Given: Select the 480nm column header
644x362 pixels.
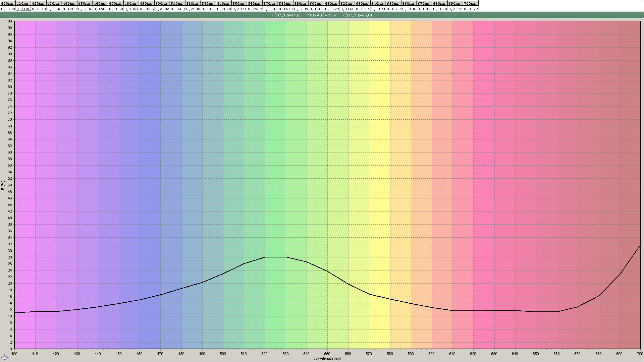Looking at the screenshot, I should [x=130, y=3].
